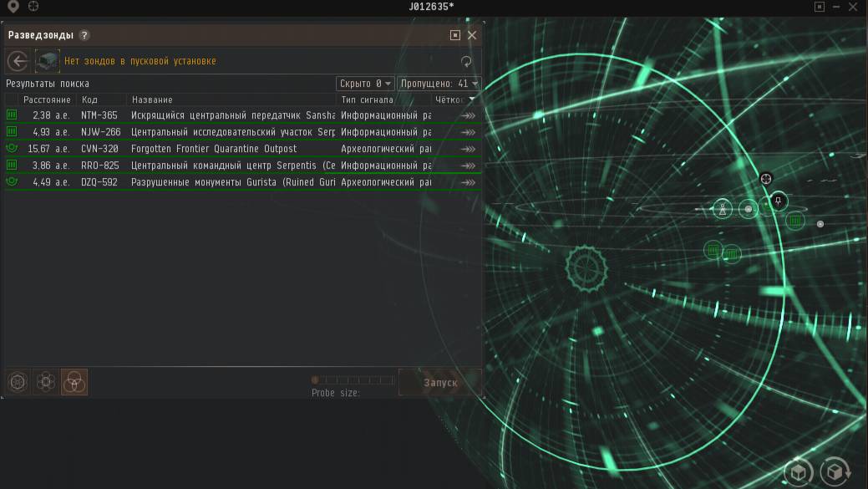This screenshot has height=489, width=868.
Task: Click the crosshair icon beside location pin
Action: point(33,6)
